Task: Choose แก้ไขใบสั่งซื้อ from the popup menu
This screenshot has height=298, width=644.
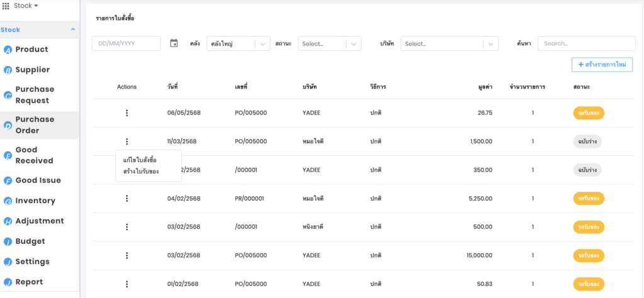Action: click(140, 160)
